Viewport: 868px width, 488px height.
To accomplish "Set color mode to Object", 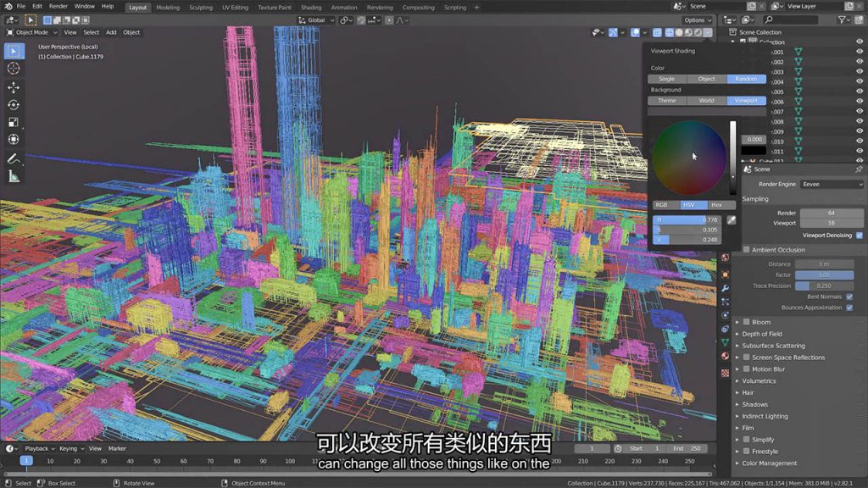I will tap(706, 79).
